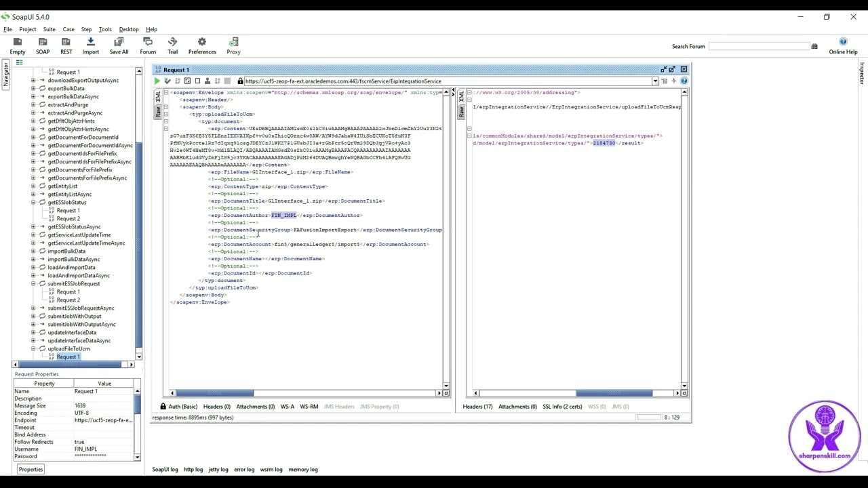Open the Suite menu
Image resolution: width=868 pixels, height=488 pixels.
pos(50,29)
